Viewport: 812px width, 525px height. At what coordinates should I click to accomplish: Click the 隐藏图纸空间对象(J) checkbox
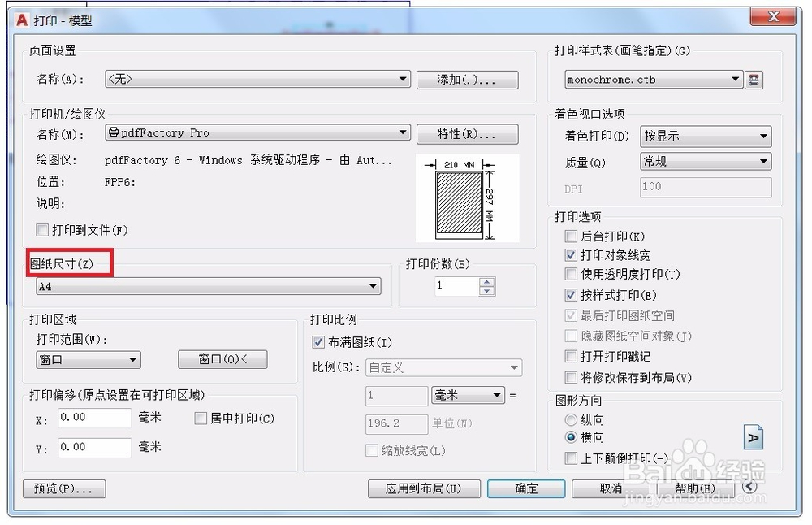(x=571, y=336)
